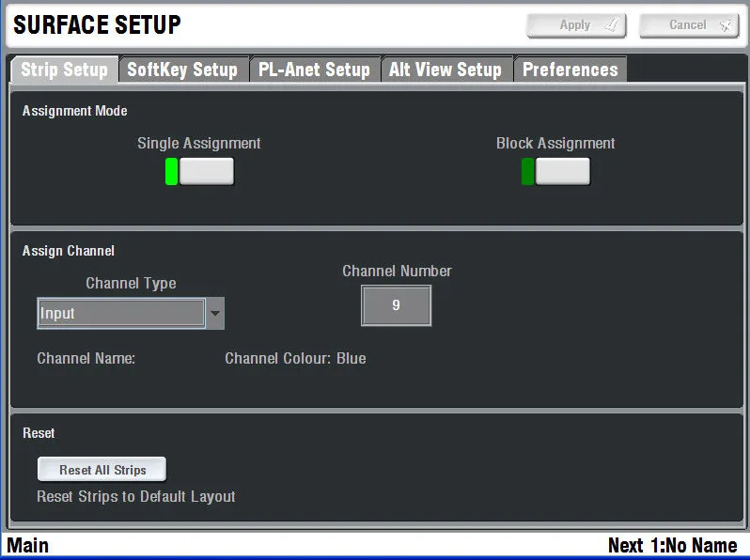
Task: Open the Channel Type dropdown arrow
Action: [x=215, y=313]
